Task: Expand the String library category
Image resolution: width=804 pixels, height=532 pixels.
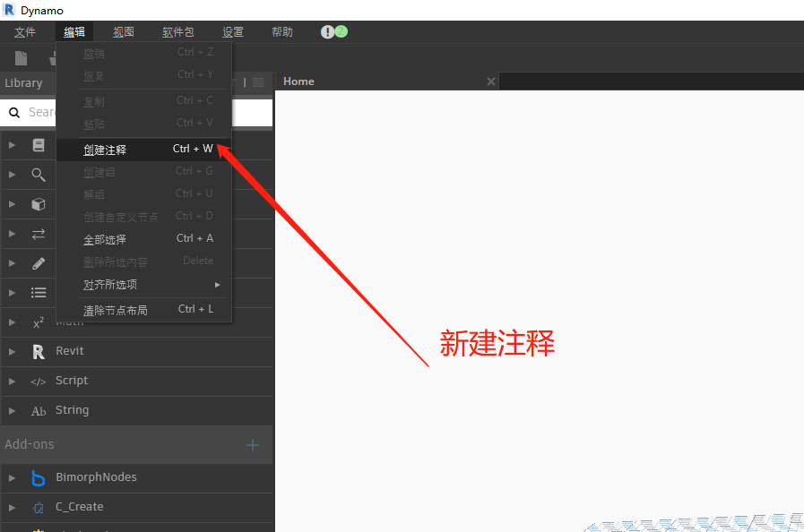Action: coord(12,411)
